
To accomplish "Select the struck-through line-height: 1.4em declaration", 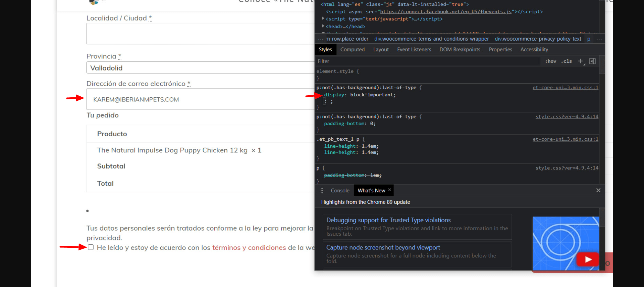I will (351, 146).
